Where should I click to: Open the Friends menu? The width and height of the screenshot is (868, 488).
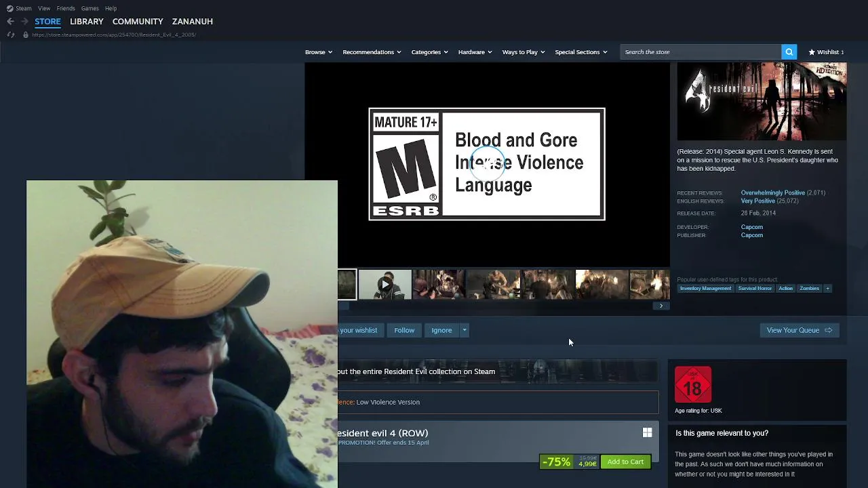[x=66, y=8]
